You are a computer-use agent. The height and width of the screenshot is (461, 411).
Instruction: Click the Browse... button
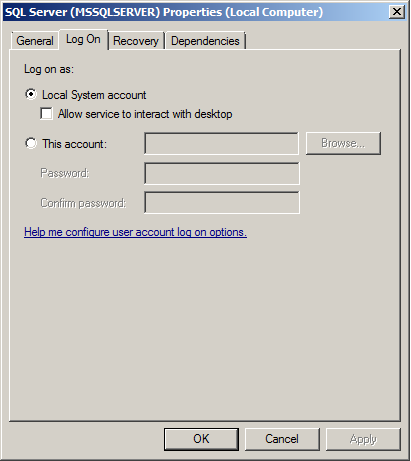coord(343,143)
